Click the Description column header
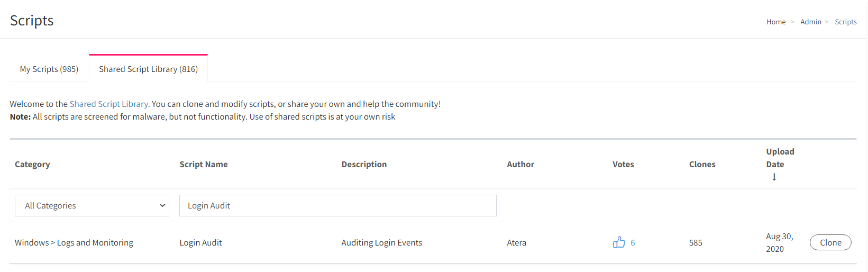 pyautogui.click(x=364, y=165)
